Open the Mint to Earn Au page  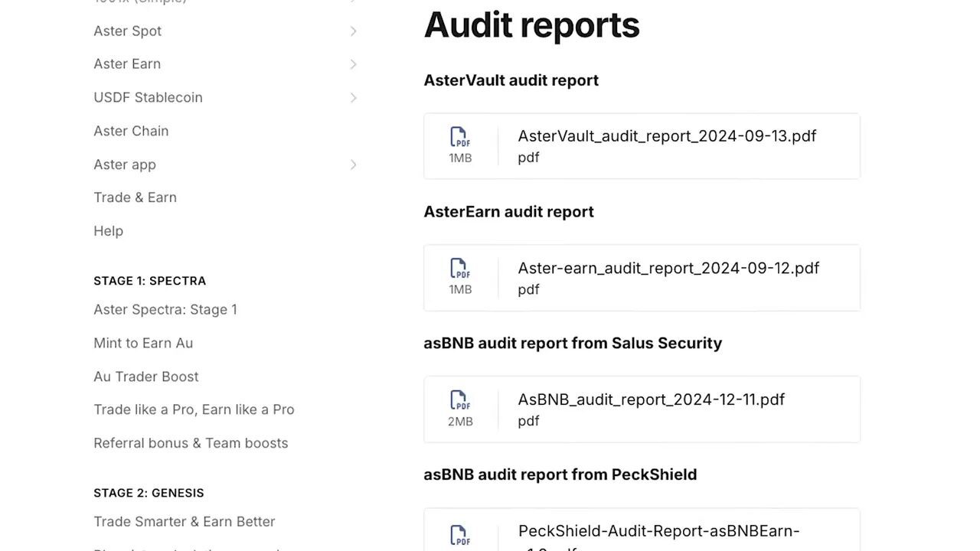coord(143,343)
